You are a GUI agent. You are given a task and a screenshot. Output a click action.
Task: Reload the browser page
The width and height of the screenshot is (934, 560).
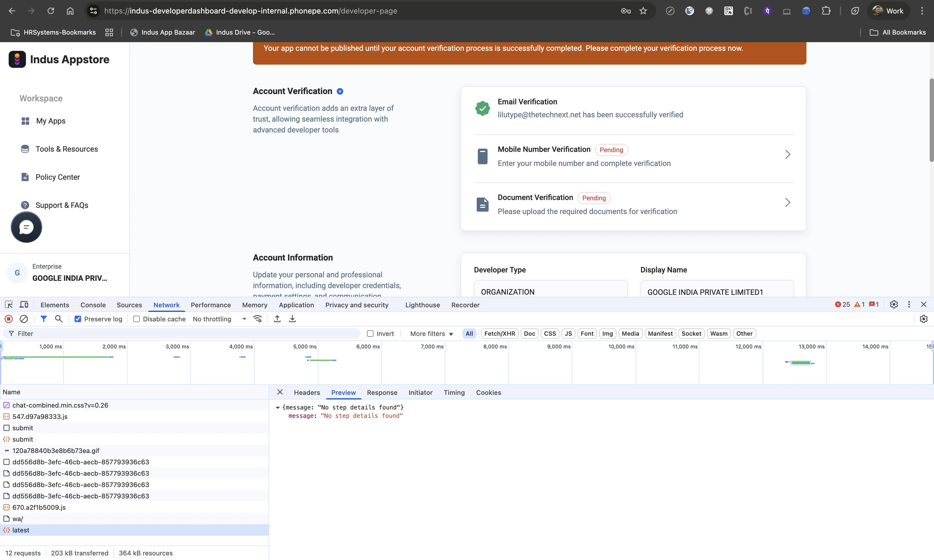pyautogui.click(x=51, y=11)
